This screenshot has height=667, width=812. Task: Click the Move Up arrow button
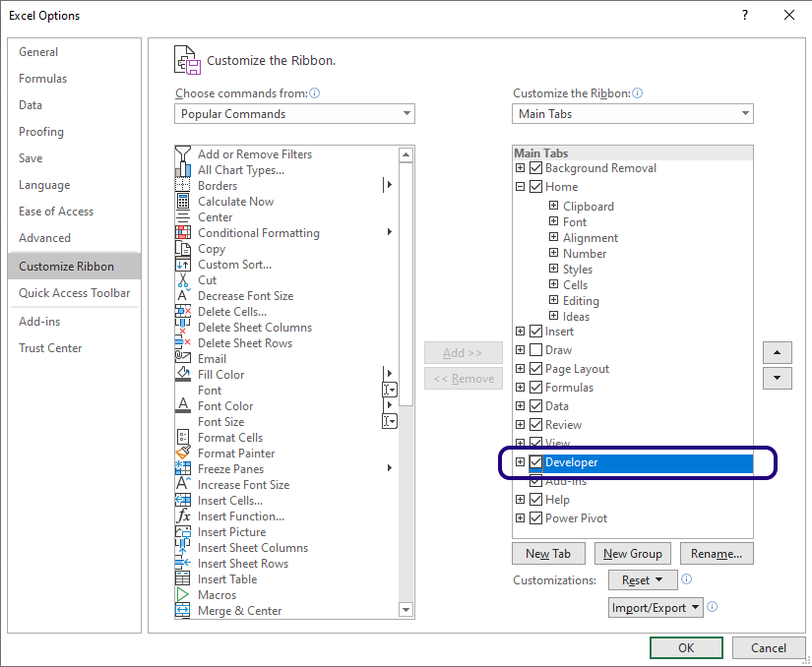[777, 353]
